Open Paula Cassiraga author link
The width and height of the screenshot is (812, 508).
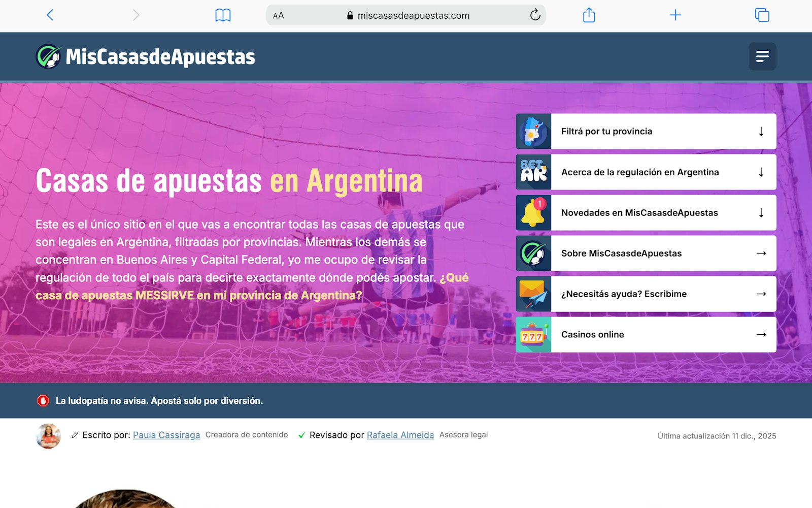166,435
